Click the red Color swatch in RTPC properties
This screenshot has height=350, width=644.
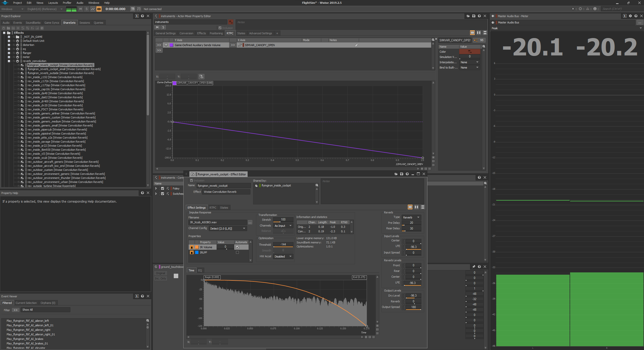click(470, 52)
